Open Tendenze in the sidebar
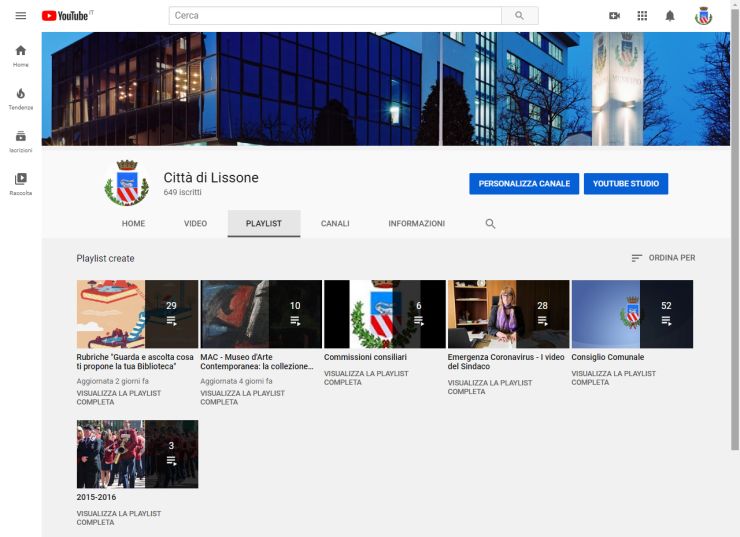Viewport: 740px width, 537px height. [21, 99]
